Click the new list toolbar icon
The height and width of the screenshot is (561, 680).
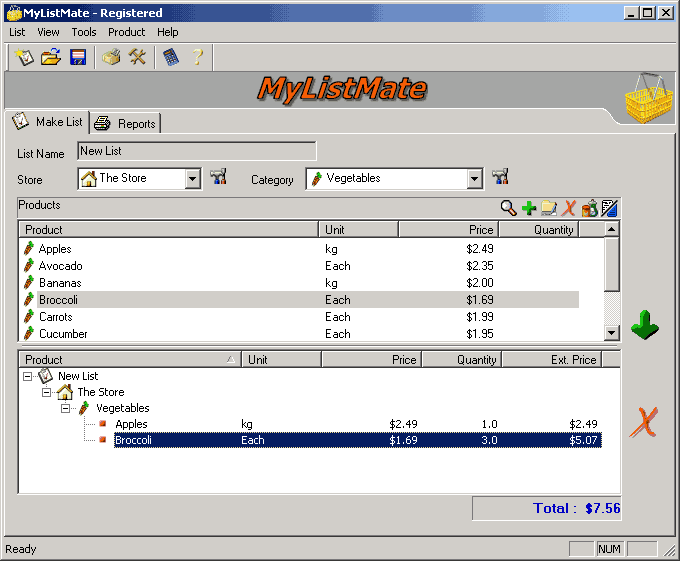click(24, 57)
